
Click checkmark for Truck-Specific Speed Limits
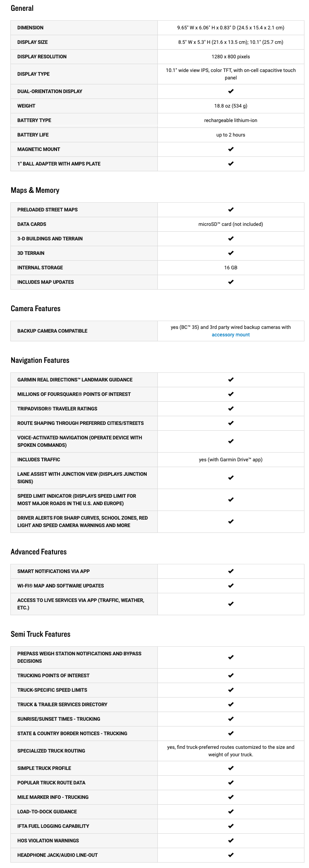tap(231, 690)
